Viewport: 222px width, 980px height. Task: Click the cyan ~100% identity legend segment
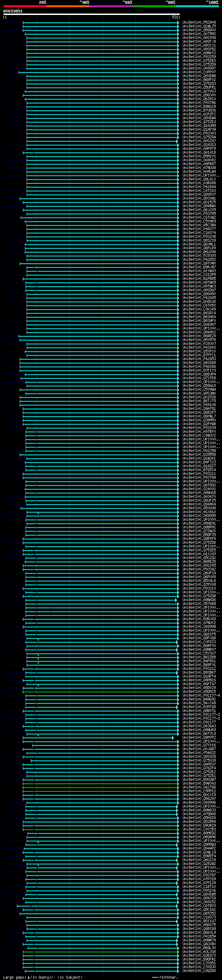click(x=197, y=6)
